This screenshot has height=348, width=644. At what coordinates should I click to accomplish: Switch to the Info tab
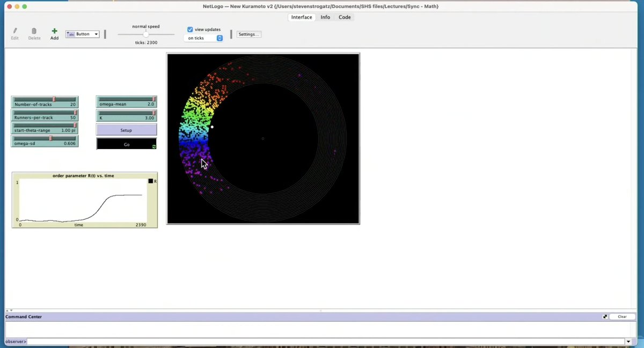[325, 17]
